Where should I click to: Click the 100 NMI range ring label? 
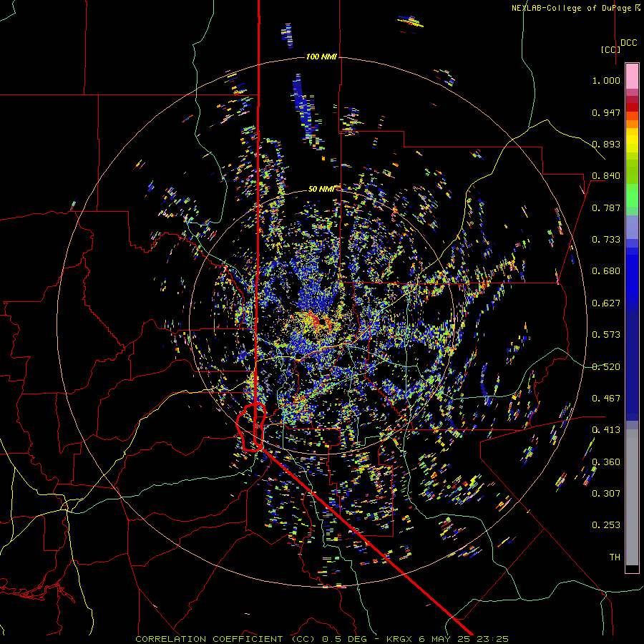[x=321, y=57]
